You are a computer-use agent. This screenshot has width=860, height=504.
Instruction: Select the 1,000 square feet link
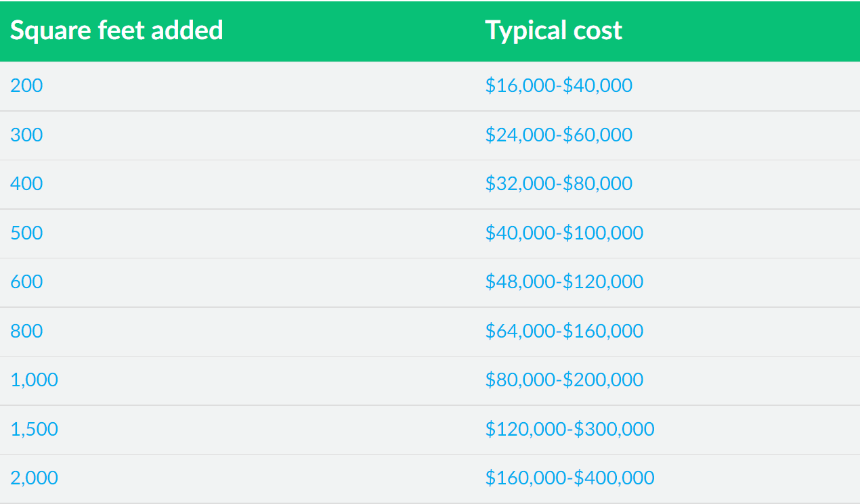pos(35,380)
